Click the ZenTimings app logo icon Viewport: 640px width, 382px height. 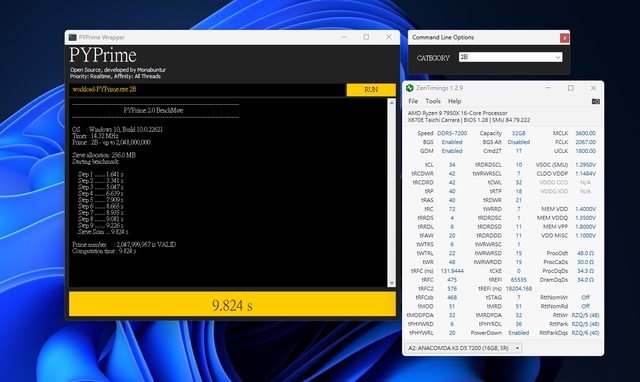click(x=410, y=88)
